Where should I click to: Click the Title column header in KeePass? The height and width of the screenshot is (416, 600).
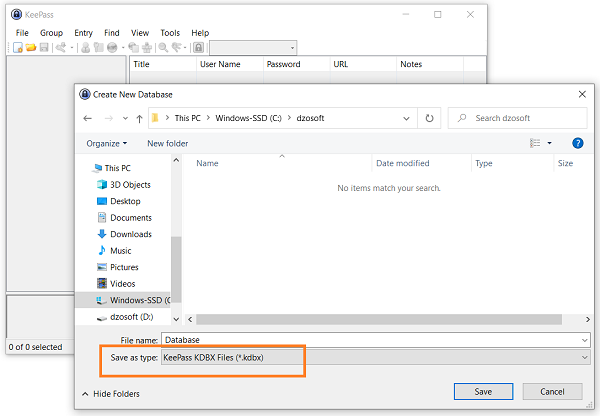pos(163,64)
